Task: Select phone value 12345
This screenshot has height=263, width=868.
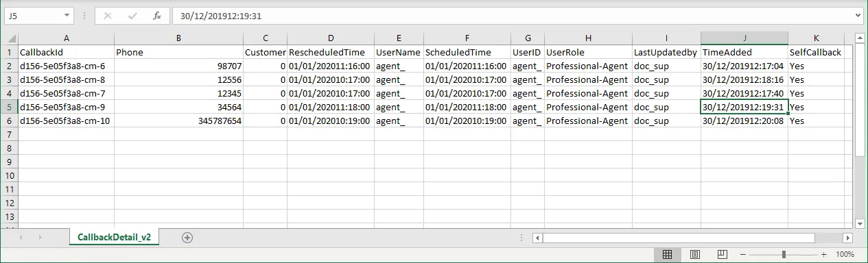Action: [x=178, y=93]
